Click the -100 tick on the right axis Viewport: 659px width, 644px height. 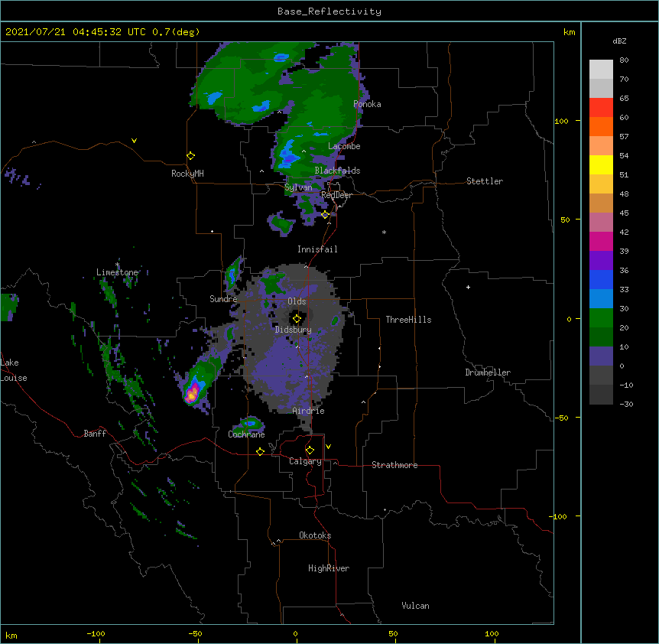click(x=559, y=516)
